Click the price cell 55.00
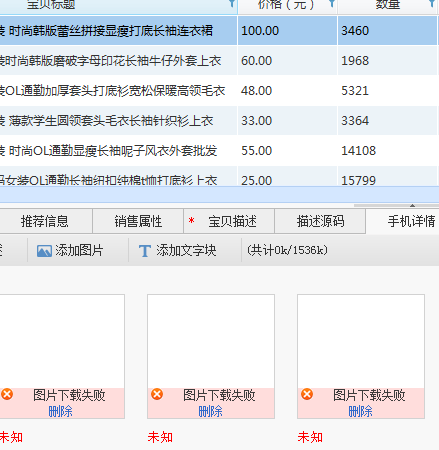This screenshot has height=450, width=439. [287, 151]
